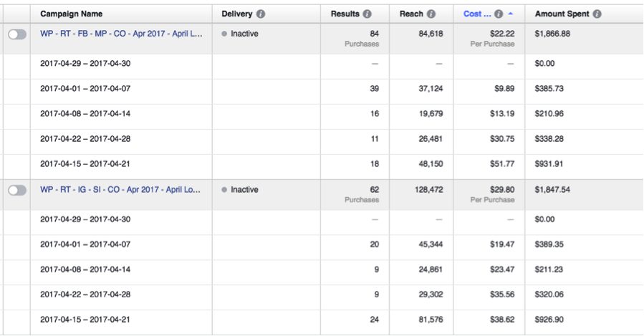644x336 pixels.
Task: Select the 2017-04-01 – 2017-04-07 row under FB campaign
Action: click(85, 88)
